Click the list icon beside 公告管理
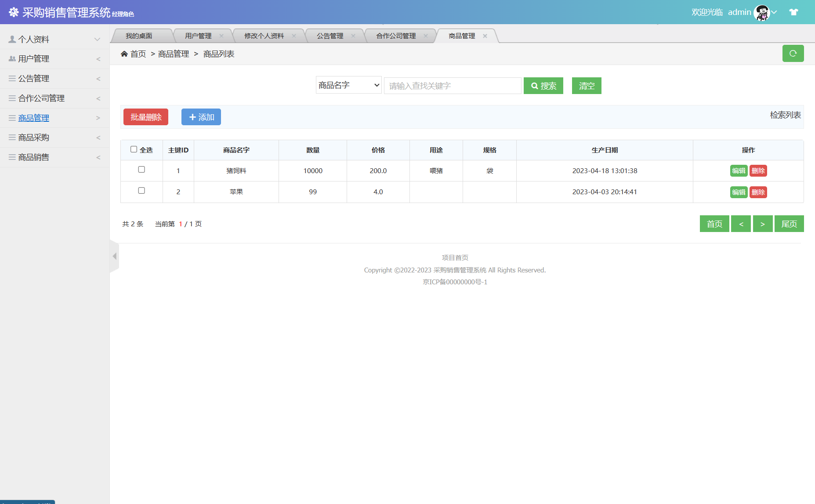Screen dimensions: 815x504 (x=11, y=78)
